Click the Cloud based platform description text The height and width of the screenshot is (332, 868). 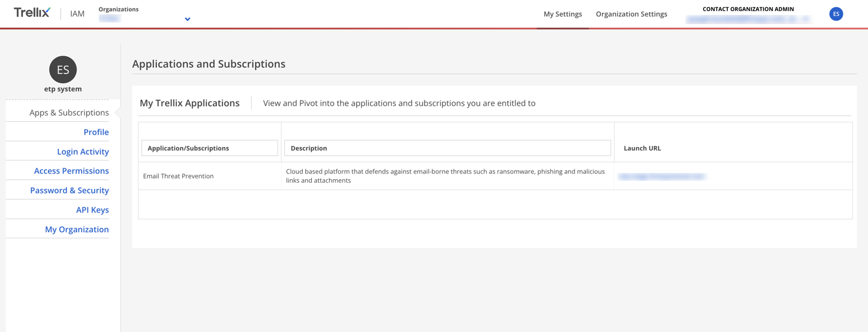(x=445, y=176)
